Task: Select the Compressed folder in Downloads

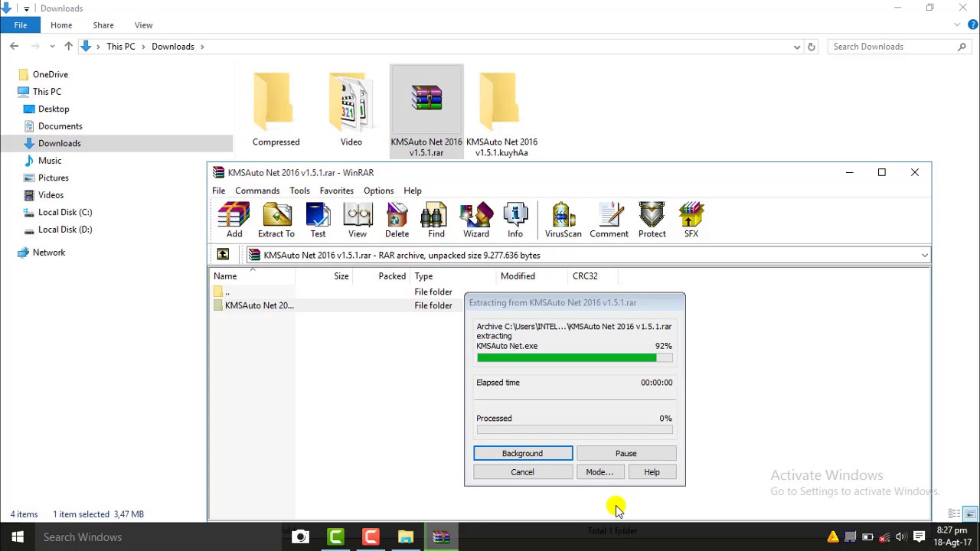Action: click(x=276, y=109)
